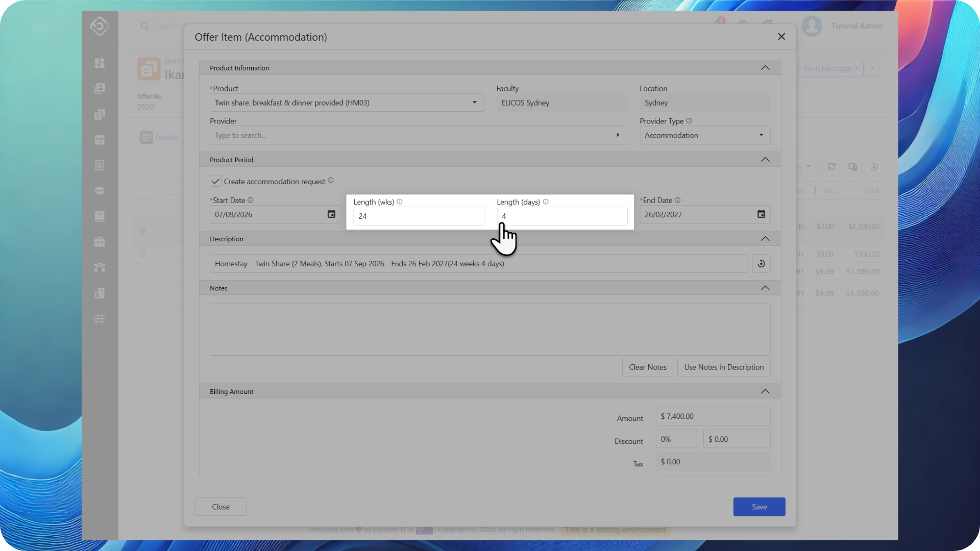Click the Clear Notes button

[x=647, y=367]
